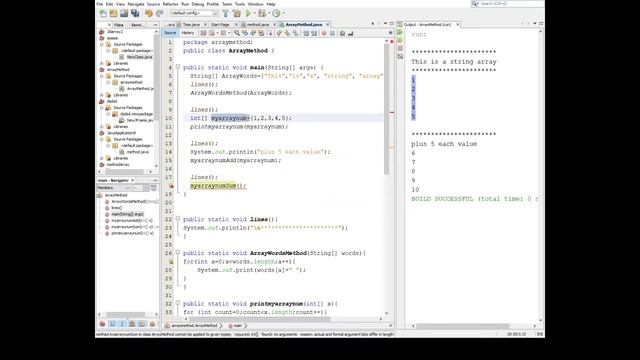
Task: Open the default config dropdown
Action: point(194,13)
